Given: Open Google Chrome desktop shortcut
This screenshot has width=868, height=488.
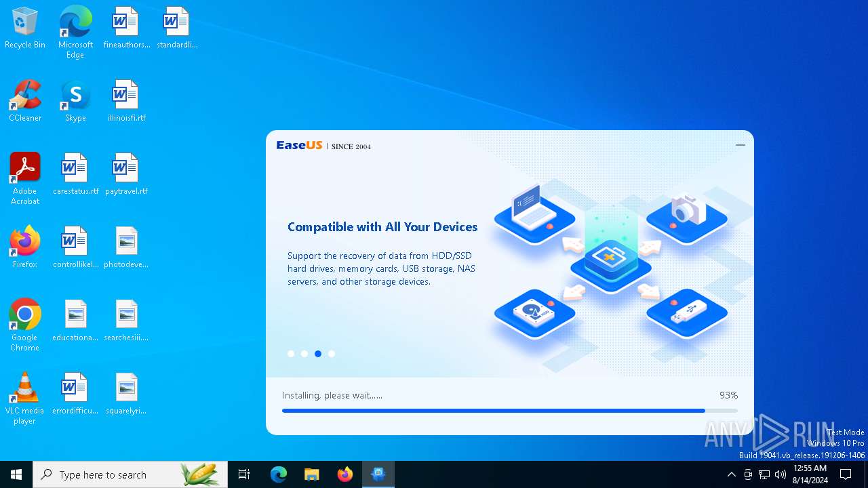Looking at the screenshot, I should 25,325.
